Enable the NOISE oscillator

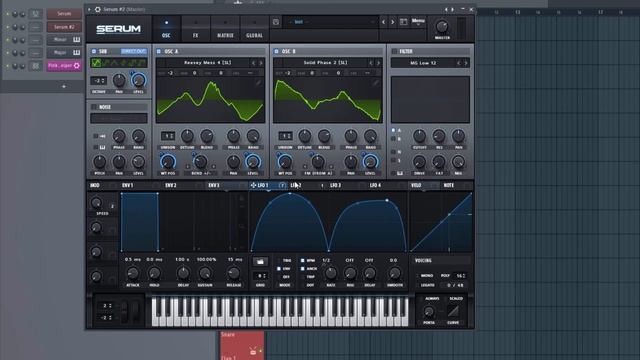click(x=93, y=107)
